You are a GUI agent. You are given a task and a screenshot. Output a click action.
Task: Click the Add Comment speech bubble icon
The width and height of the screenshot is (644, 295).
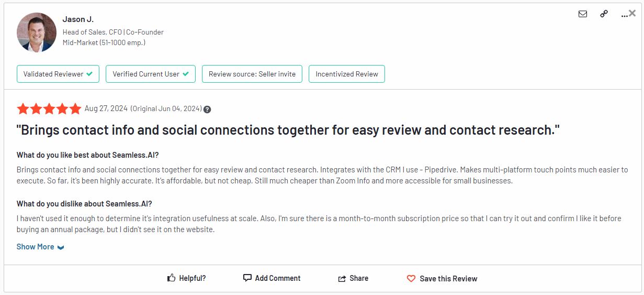tap(247, 278)
